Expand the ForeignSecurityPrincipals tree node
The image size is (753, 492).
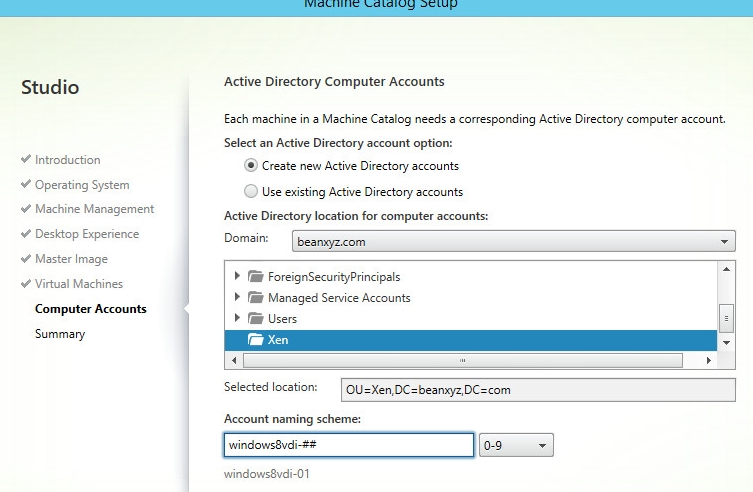coord(237,276)
